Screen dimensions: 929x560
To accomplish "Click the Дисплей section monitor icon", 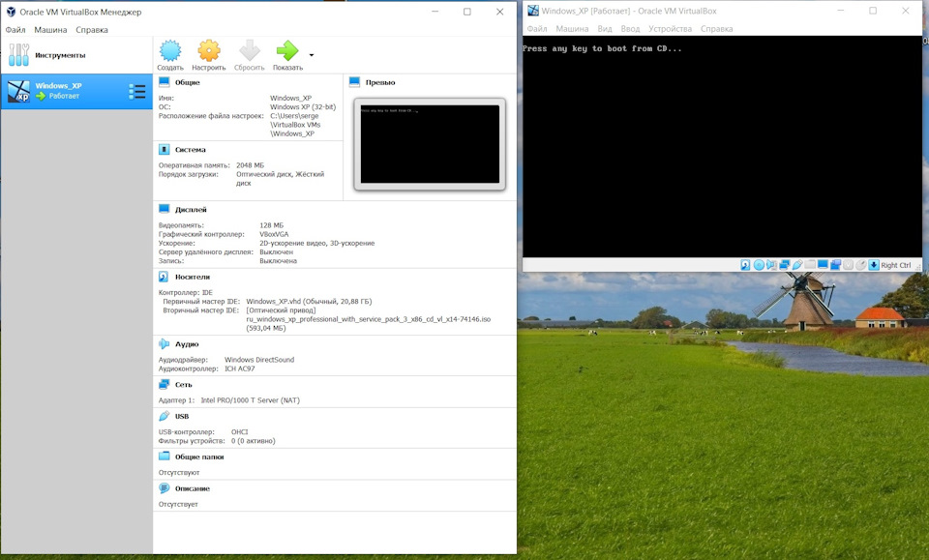I will coord(165,209).
